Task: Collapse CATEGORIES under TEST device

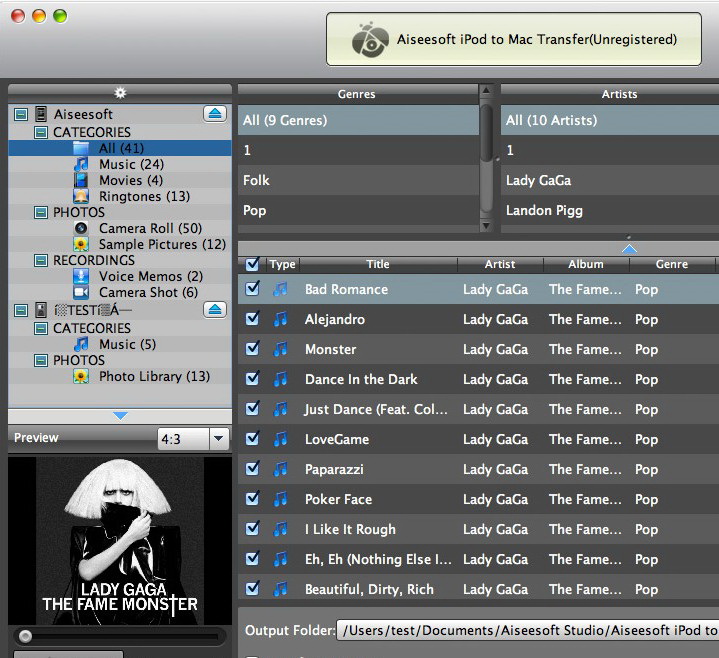Action: click(41, 328)
